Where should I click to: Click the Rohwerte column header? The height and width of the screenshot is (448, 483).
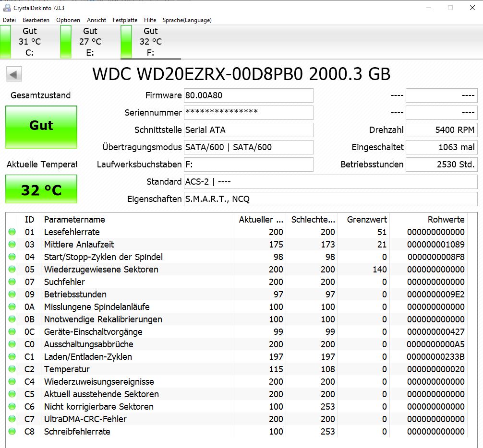tap(429, 219)
